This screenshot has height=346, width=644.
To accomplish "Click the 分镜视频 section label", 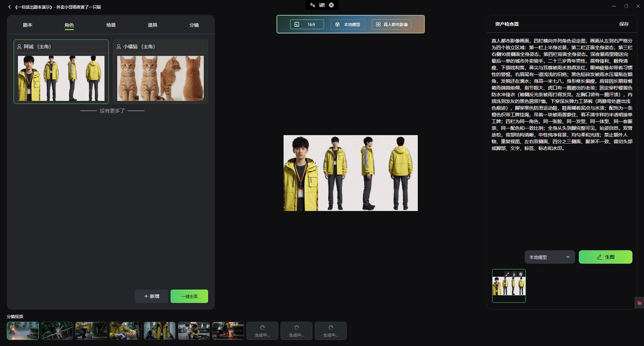I will point(15,316).
